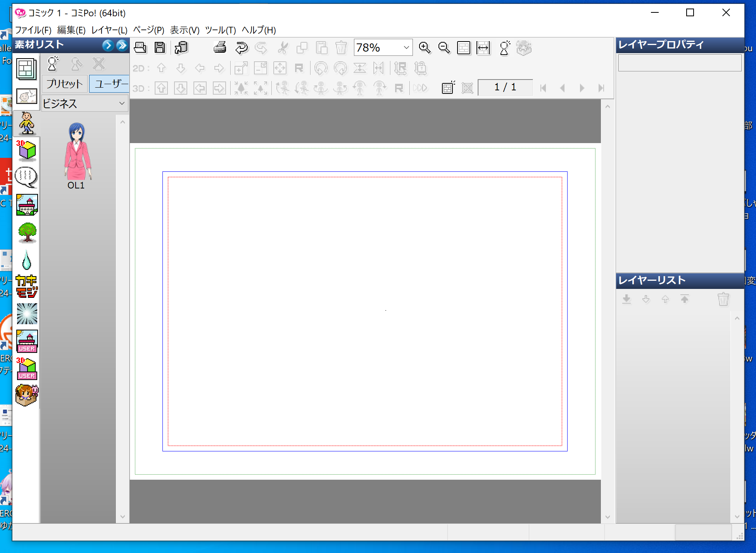Open the レイヤー(L) menu

coord(109,30)
